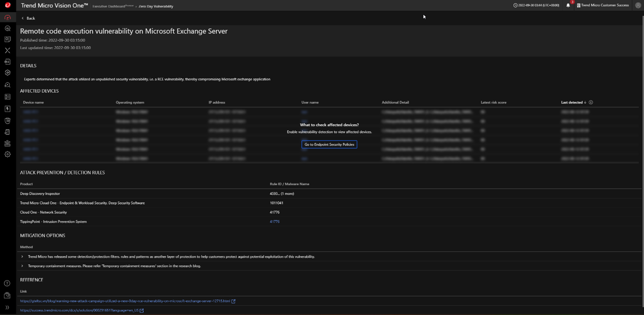
Task: Click the Trend Micro logo icon
Action: click(7, 5)
